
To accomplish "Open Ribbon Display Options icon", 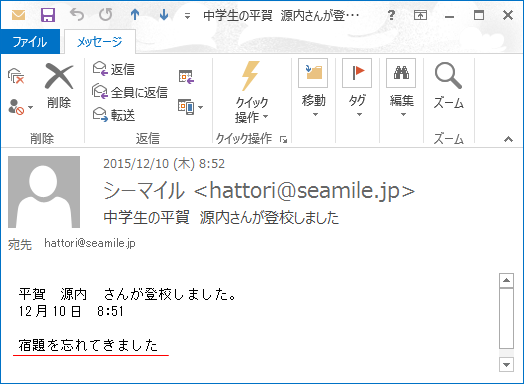I will 420,15.
